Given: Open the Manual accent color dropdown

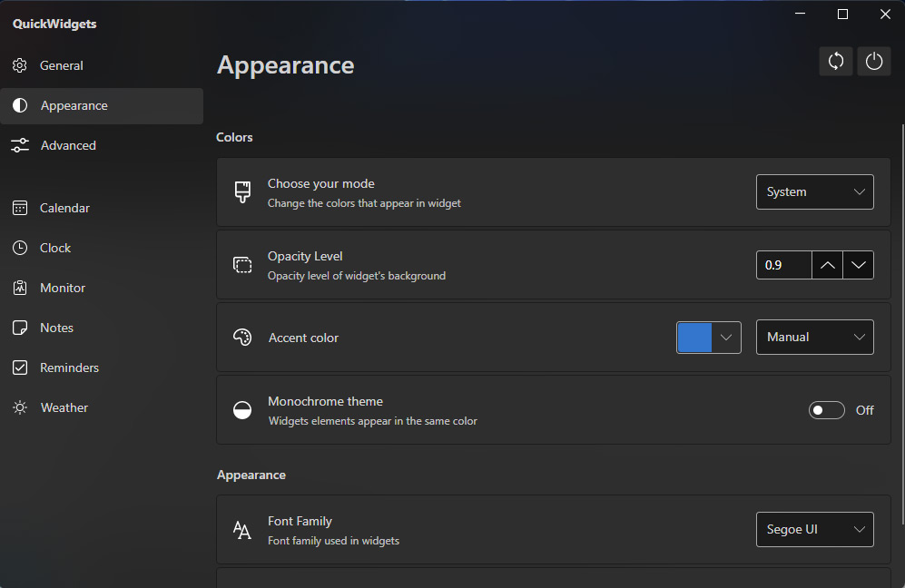Looking at the screenshot, I should coord(814,337).
